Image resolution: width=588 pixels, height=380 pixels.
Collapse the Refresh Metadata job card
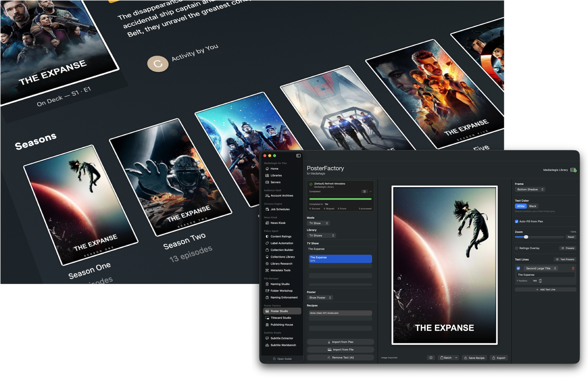pyautogui.click(x=370, y=192)
